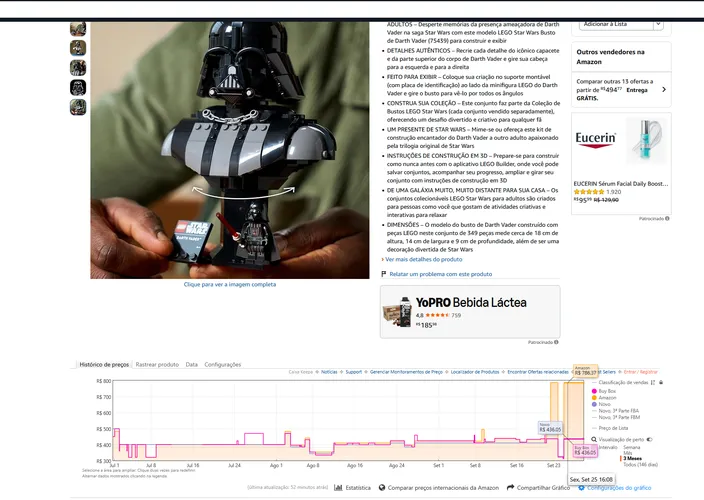Switch to the Rastrear produto tab
Image resolution: width=704 pixels, height=500 pixels.
click(157, 364)
